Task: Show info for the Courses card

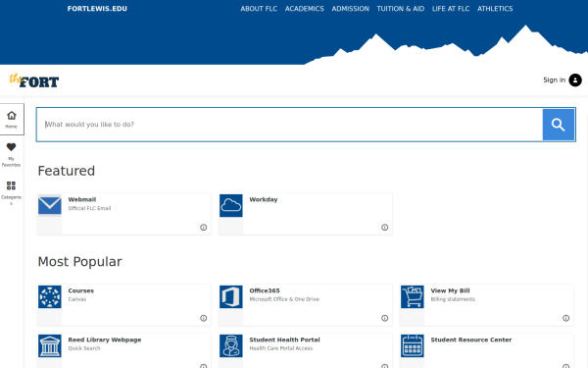Action: click(203, 318)
